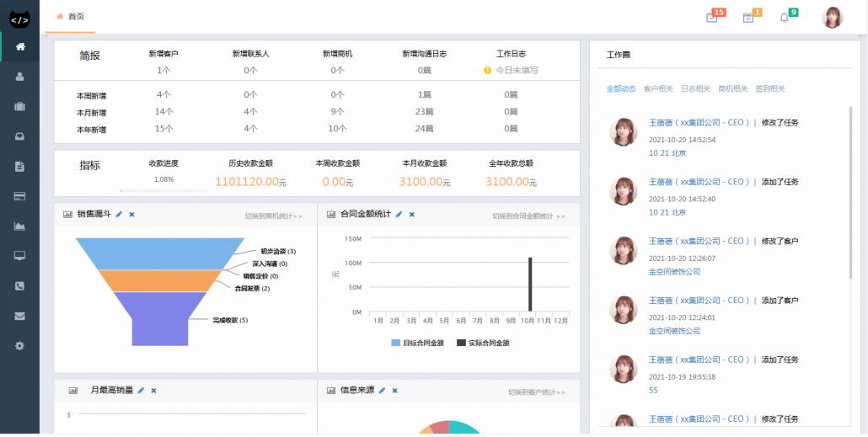Open the 金空间装饰公司 customer link

click(674, 272)
